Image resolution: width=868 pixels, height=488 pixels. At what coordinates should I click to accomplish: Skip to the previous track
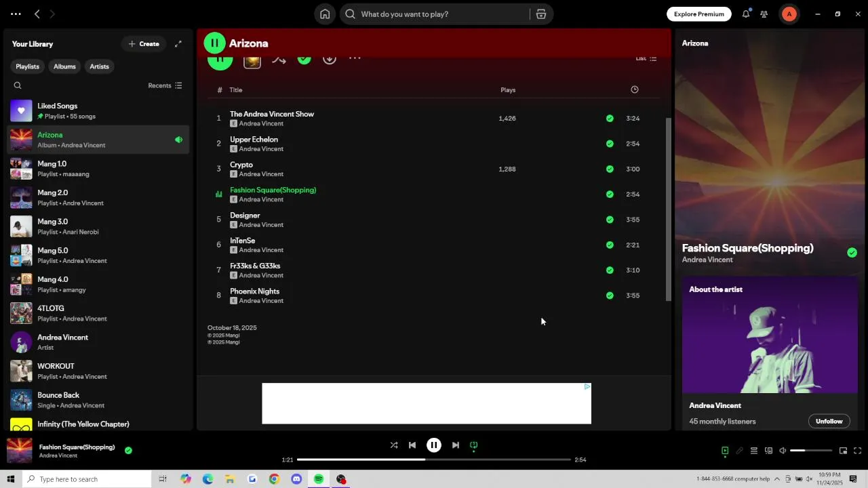point(412,445)
